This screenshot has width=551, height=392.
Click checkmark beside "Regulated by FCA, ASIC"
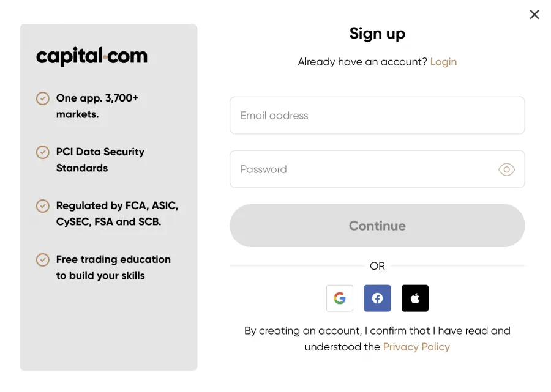pyautogui.click(x=43, y=206)
